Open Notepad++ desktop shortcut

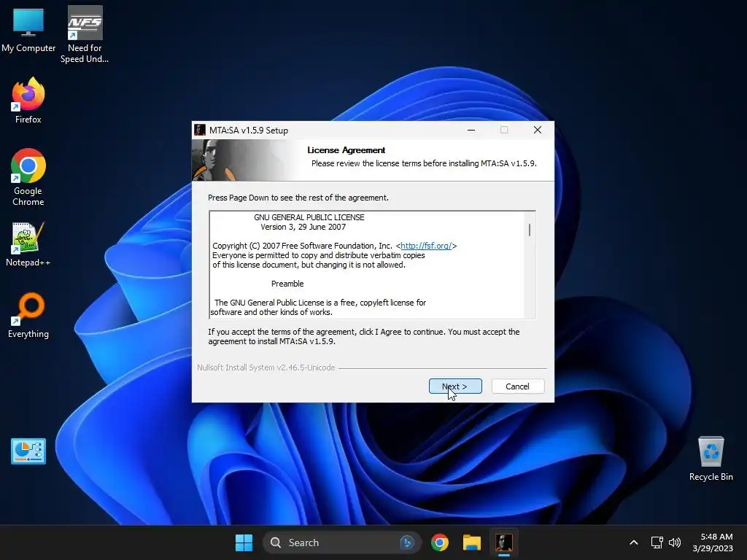tap(28, 244)
